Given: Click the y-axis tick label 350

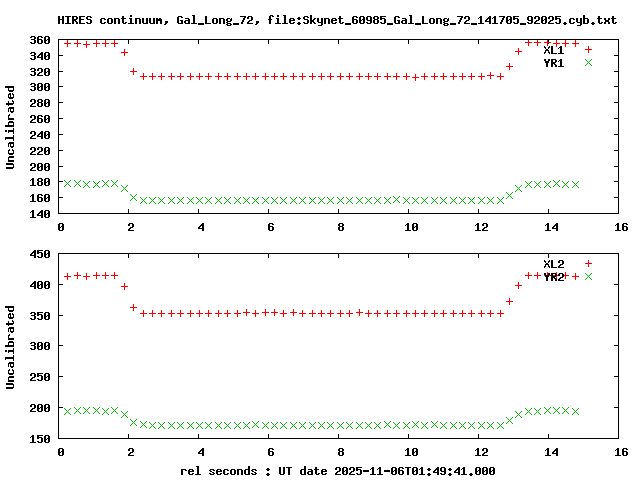Looking at the screenshot, I should point(40,316).
